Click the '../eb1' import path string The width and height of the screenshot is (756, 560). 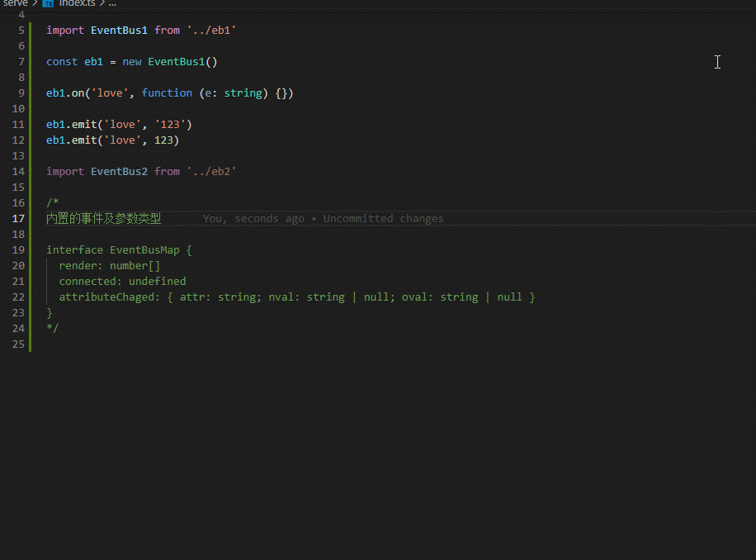[211, 31]
